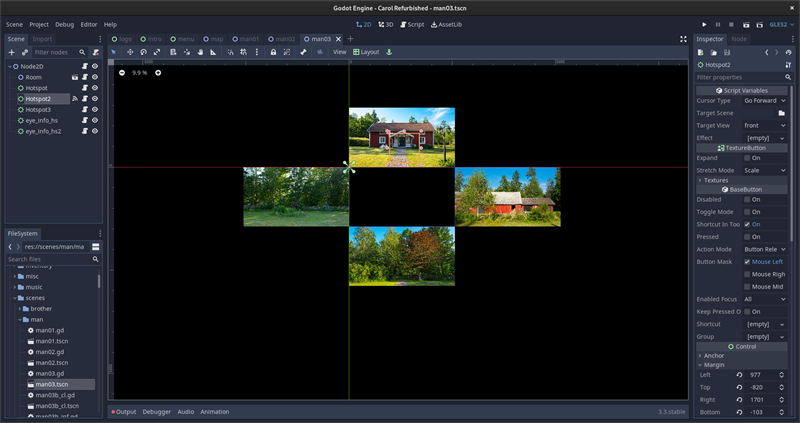Open the Debug menu

click(x=64, y=24)
